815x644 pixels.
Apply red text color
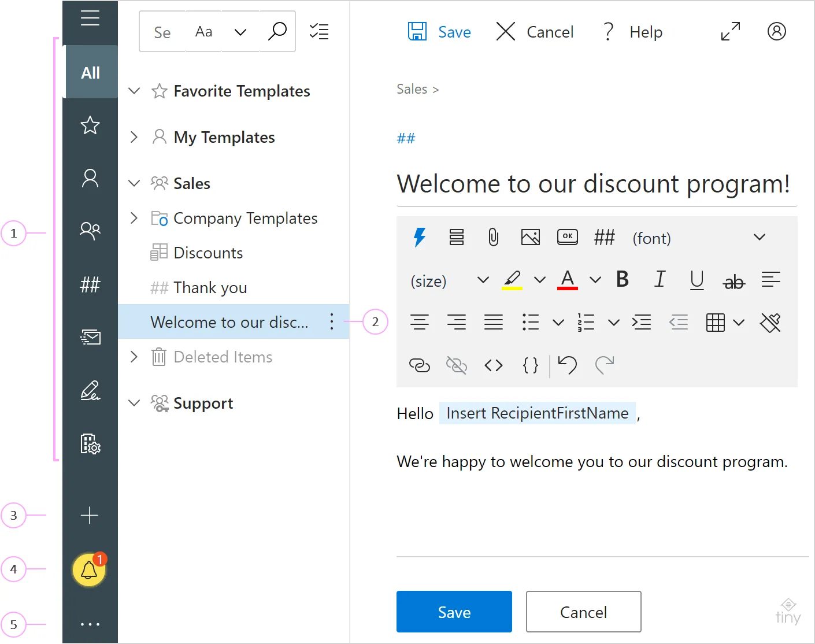pyautogui.click(x=568, y=280)
